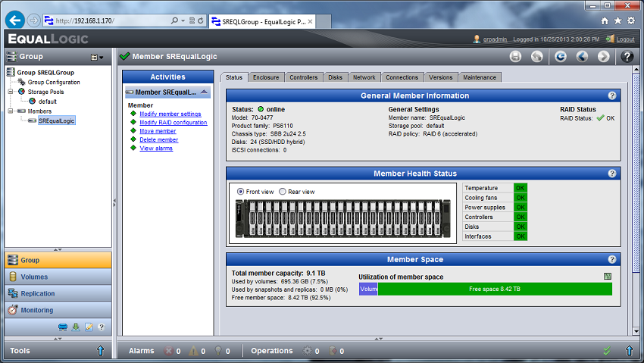This screenshot has width=644, height=363.
Task: Click the critical alarms red X icon
Action: 168,351
